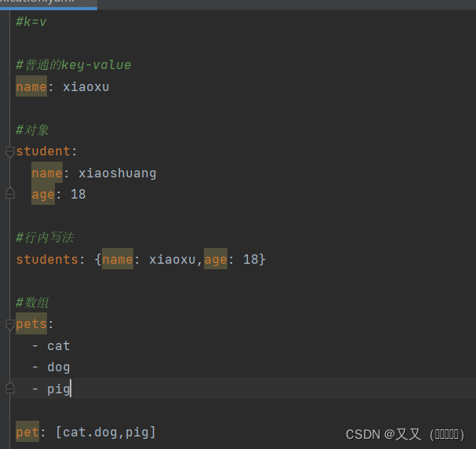Place cursor on the pig list item

point(58,389)
